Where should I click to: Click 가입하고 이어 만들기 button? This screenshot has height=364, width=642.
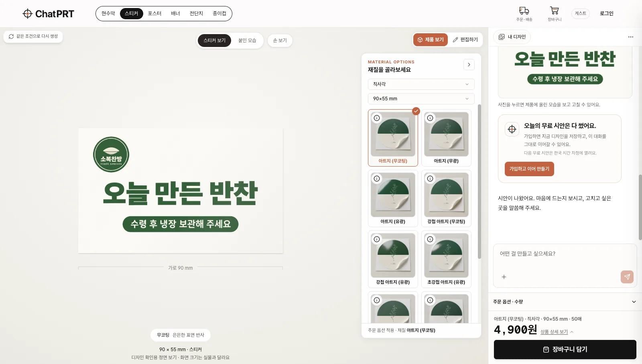[529, 169]
